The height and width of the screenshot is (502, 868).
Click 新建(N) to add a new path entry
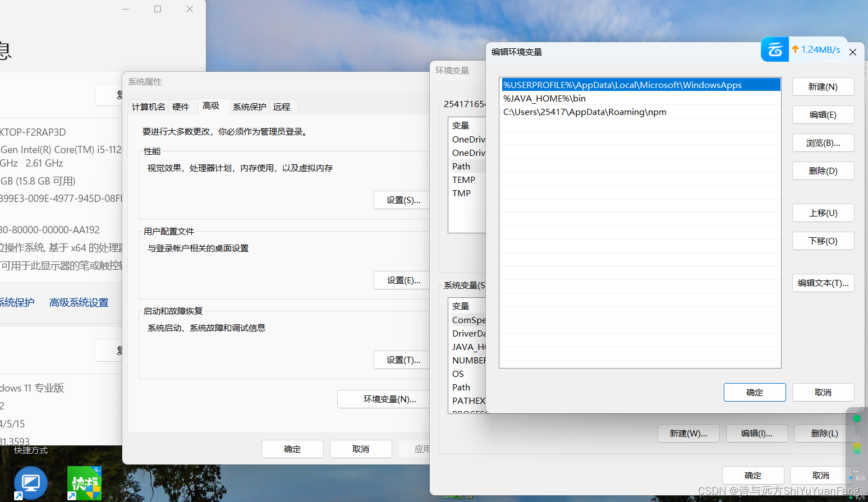point(823,86)
